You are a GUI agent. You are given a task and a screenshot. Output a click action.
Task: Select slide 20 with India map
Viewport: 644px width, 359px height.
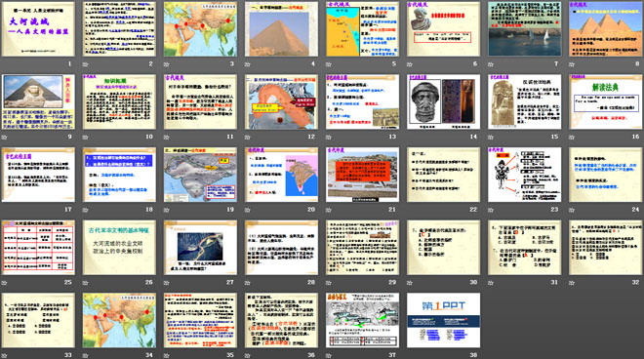click(281, 175)
